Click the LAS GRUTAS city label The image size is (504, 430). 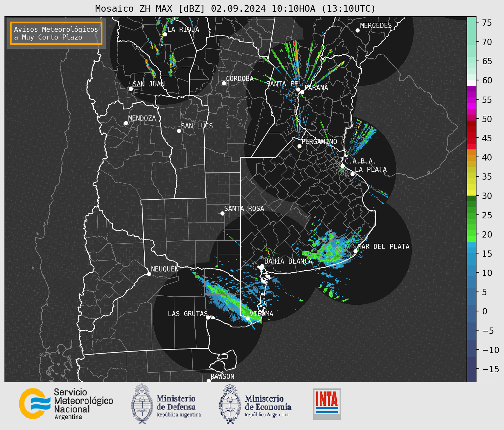pyautogui.click(x=188, y=314)
